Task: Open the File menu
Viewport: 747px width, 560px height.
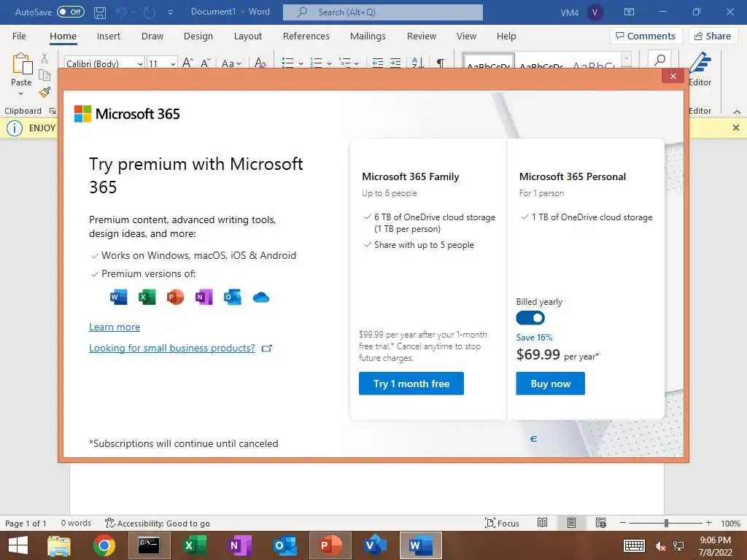Action: (x=19, y=36)
